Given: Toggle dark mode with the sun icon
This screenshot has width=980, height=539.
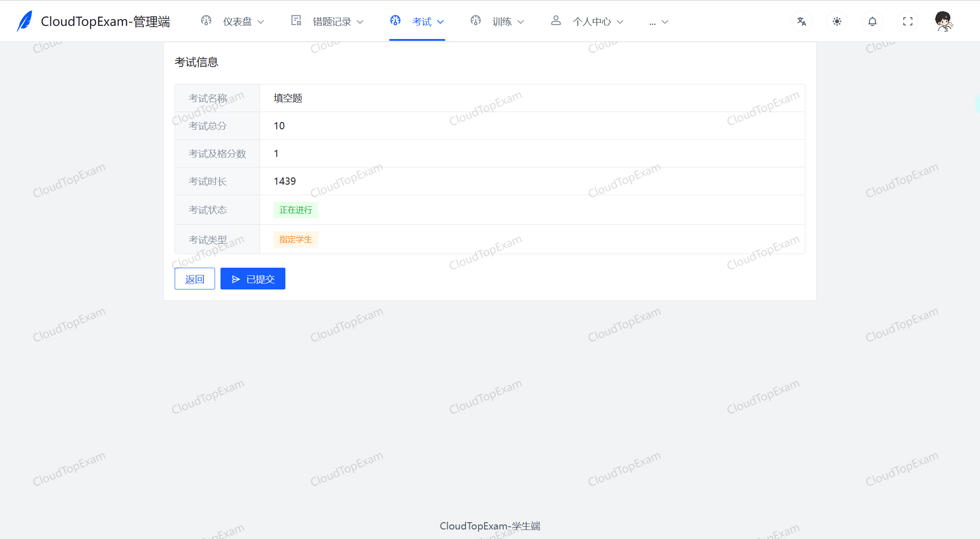Looking at the screenshot, I should pyautogui.click(x=837, y=21).
